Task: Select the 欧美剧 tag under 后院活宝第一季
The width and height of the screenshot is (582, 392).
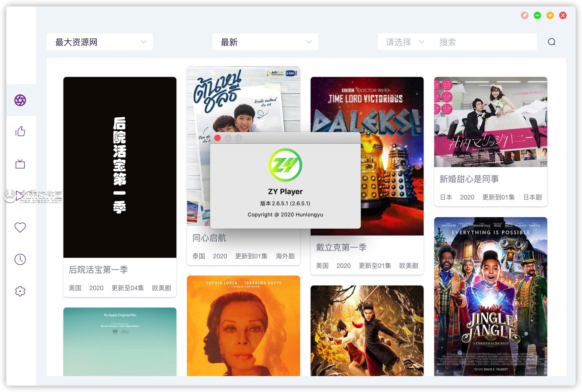Action: pyautogui.click(x=161, y=288)
